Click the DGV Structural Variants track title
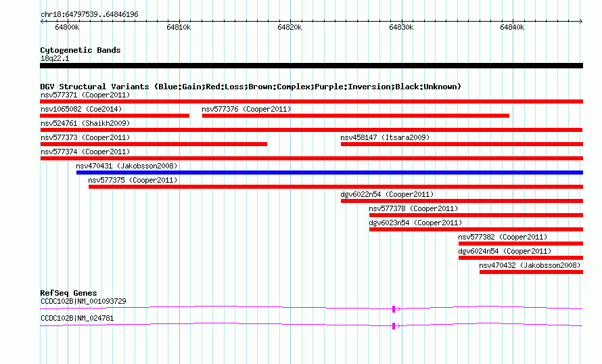The height and width of the screenshot is (364, 602). 251,87
